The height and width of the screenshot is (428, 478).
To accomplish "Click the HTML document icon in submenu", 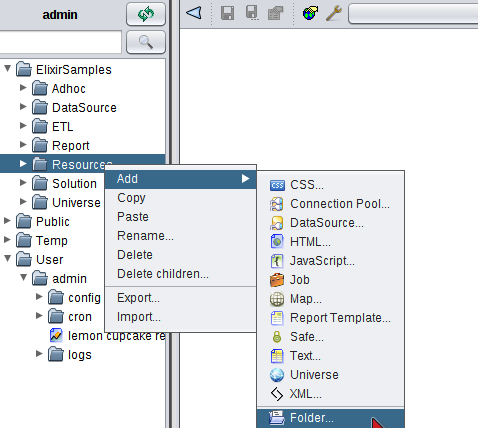I will click(x=277, y=242).
